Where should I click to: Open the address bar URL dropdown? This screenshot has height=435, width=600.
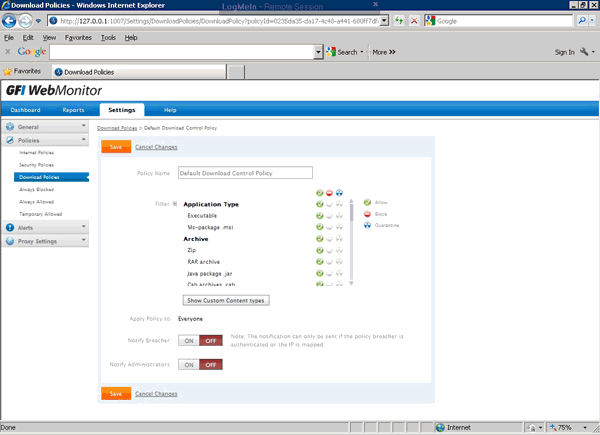(x=385, y=21)
